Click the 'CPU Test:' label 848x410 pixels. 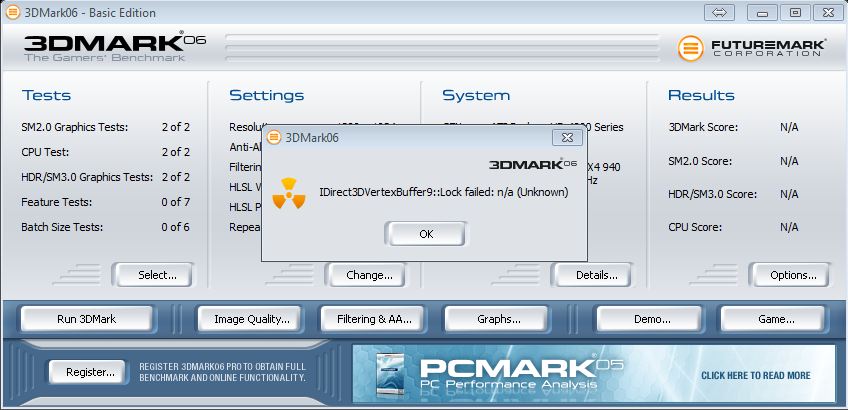(45, 153)
